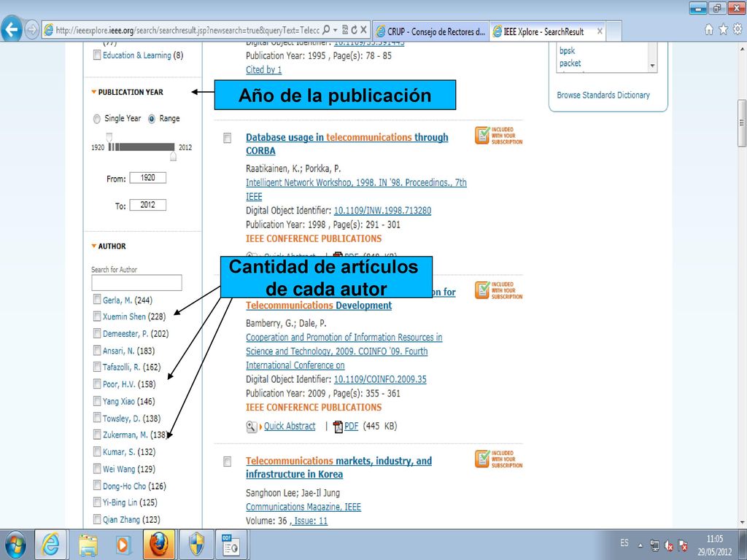This screenshot has width=747, height=560.
Task: Open the Database usage in telecommunications article
Action: (347, 144)
